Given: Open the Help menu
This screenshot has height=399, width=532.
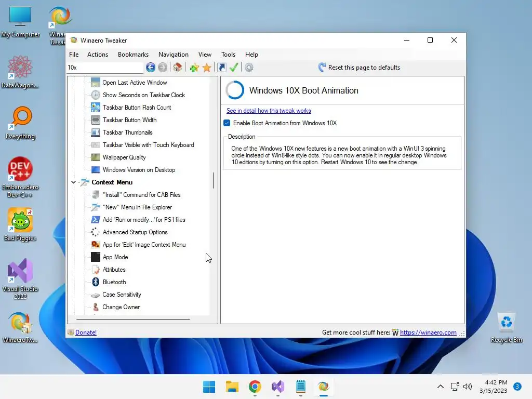Looking at the screenshot, I should click(252, 54).
